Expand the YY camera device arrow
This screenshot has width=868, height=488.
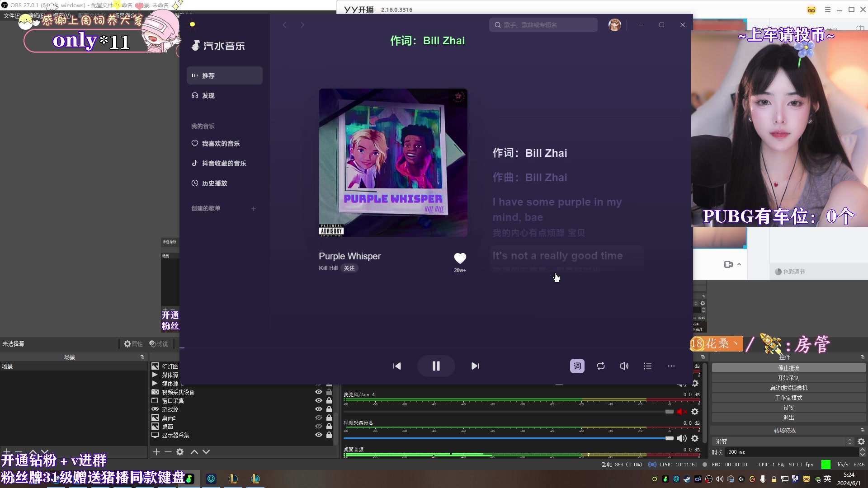739,264
